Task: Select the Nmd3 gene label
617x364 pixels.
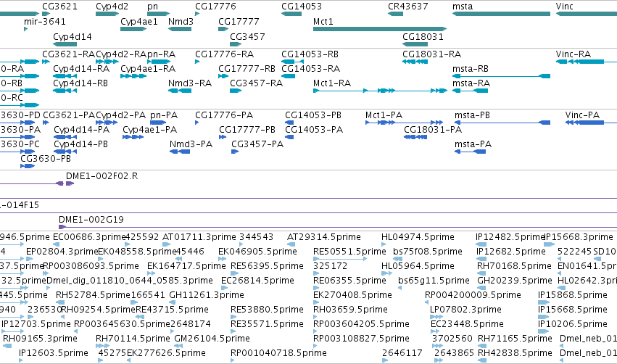Action: (181, 21)
